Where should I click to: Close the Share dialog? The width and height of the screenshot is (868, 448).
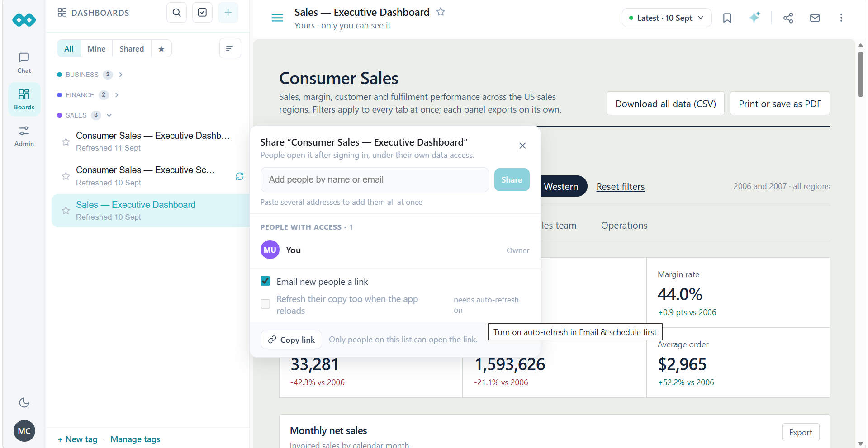point(522,146)
